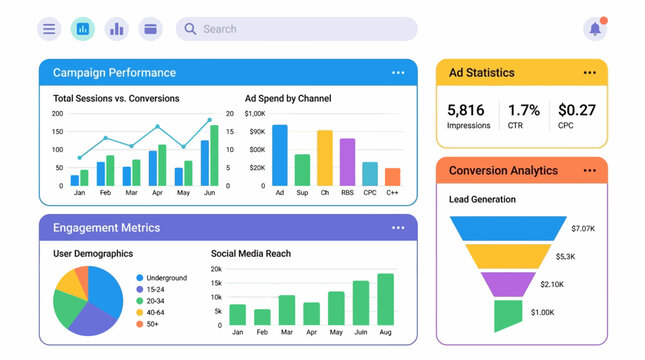Click the Total Sessions vs. Conversions title
Image resolution: width=645 pixels, height=360 pixels.
(116, 98)
